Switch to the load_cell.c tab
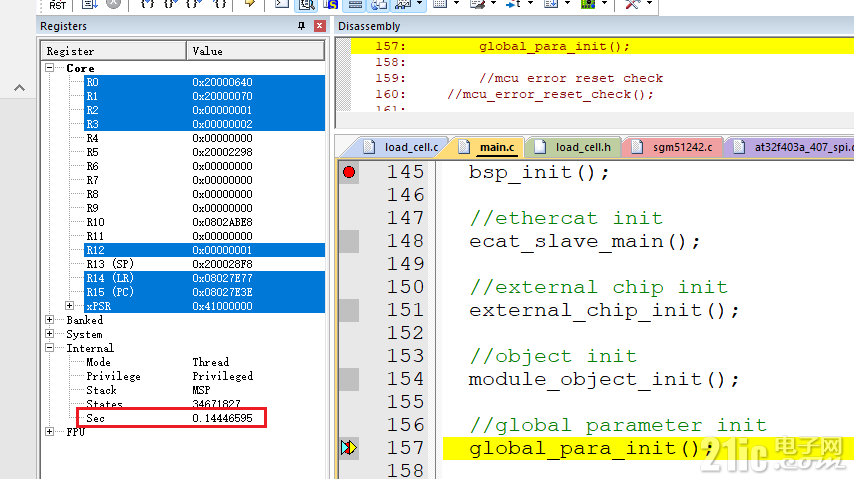Viewport: 854px width, 479px height. pyautogui.click(x=402, y=147)
